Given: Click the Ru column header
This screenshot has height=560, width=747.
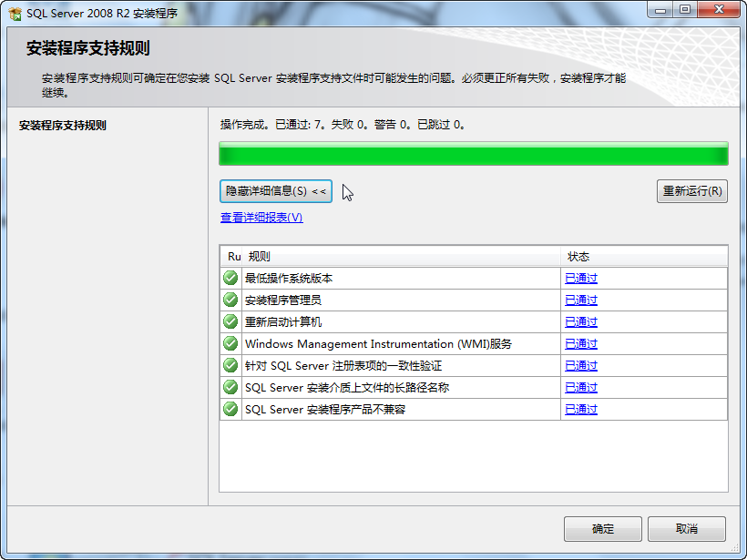Looking at the screenshot, I should click(x=231, y=257).
